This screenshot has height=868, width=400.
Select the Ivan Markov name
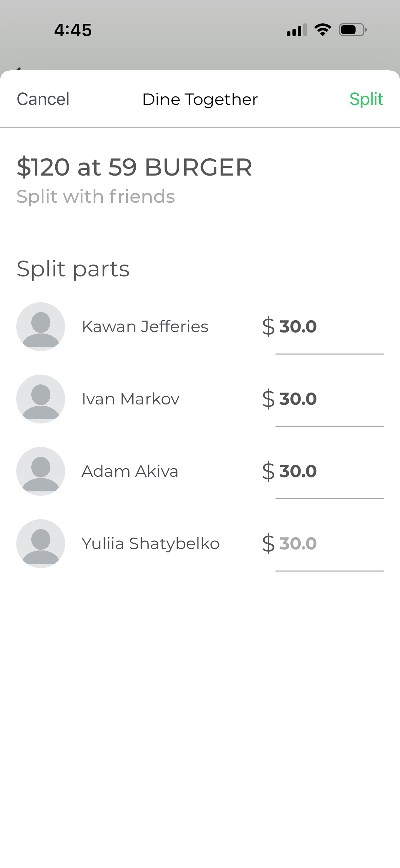pos(131,399)
